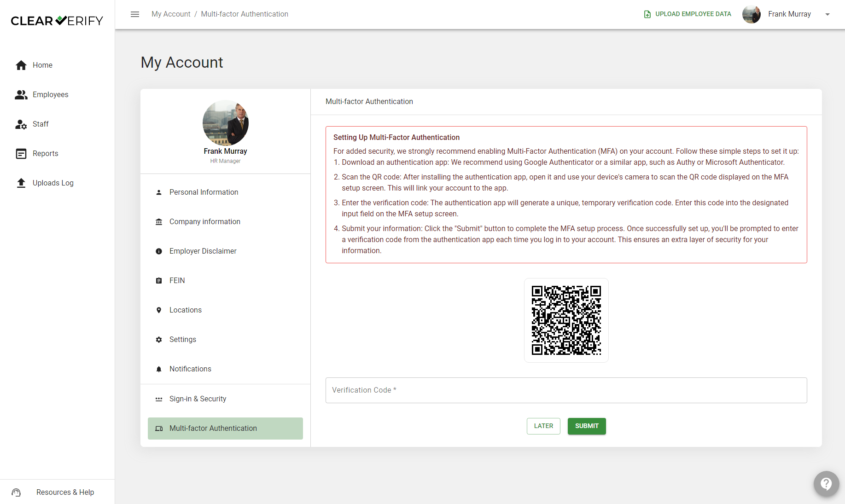This screenshot has height=504, width=845.
Task: Click the Frank Murray name in header
Action: [x=789, y=14]
